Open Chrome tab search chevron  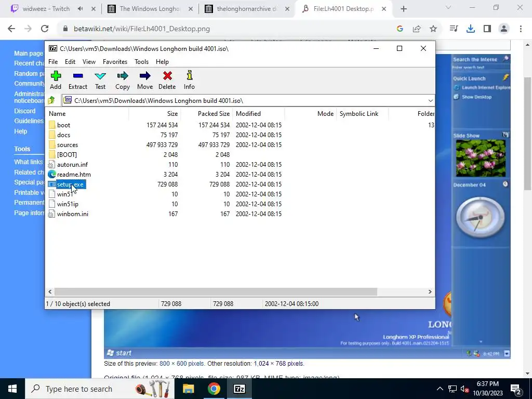pyautogui.click(x=448, y=7)
